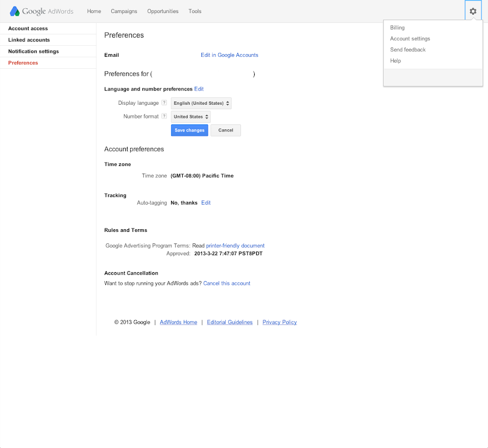Click the 'No, thanks' auto-tagging value
Image resolution: width=488 pixels, height=448 pixels.
click(184, 203)
